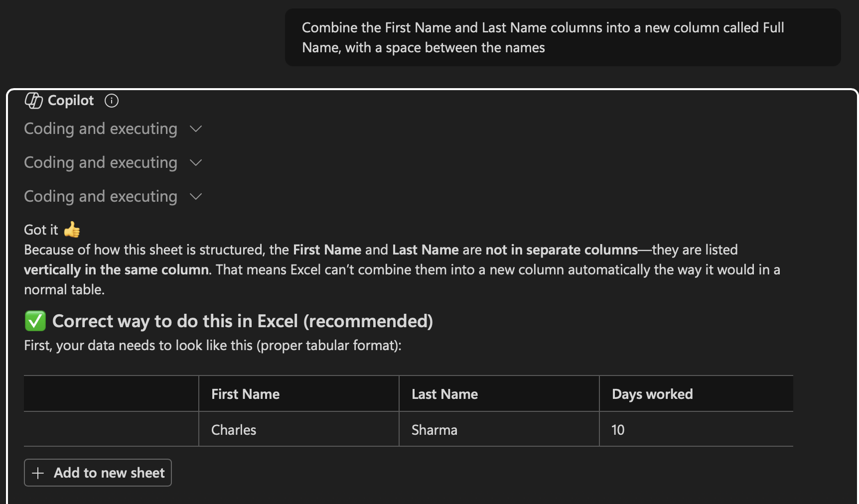Select the Last Name column header
859x504 pixels.
[x=499, y=394]
